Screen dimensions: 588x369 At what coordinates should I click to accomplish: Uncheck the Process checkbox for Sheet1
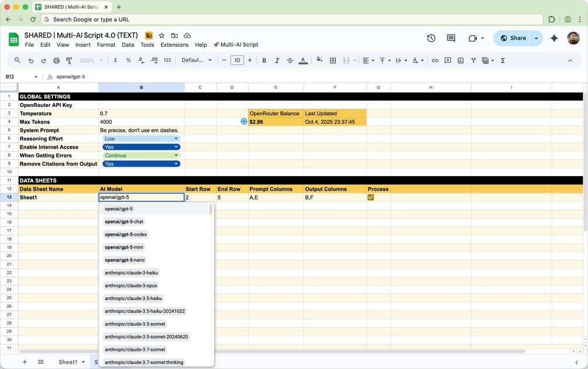click(x=370, y=197)
